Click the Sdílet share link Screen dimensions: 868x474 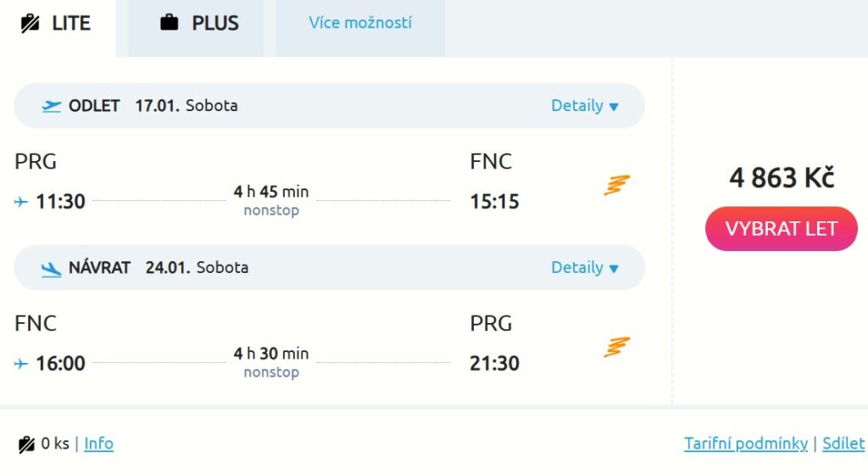(x=843, y=443)
